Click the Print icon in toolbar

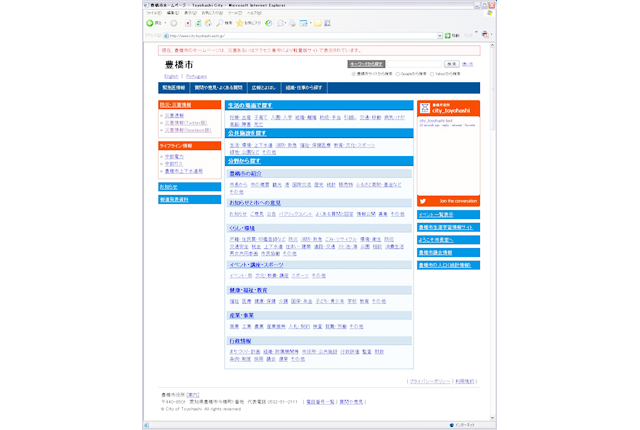(x=292, y=23)
